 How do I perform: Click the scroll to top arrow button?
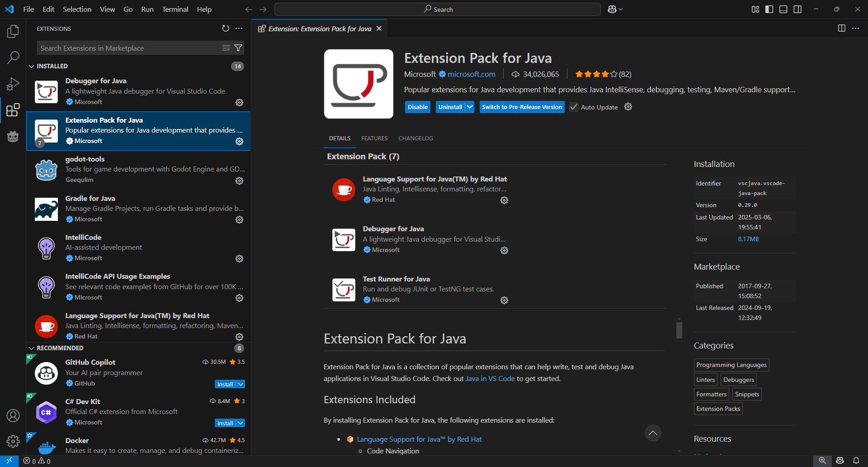(x=653, y=433)
